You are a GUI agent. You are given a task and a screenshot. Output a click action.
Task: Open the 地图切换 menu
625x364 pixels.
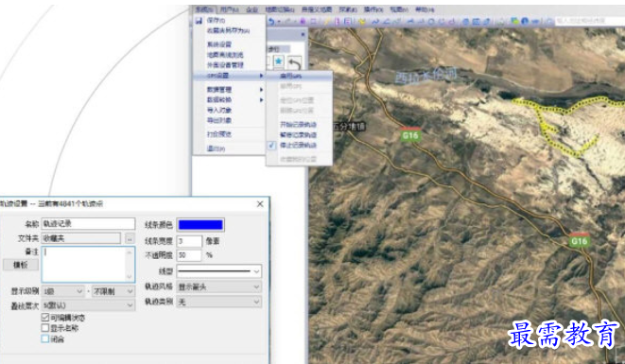pos(280,9)
